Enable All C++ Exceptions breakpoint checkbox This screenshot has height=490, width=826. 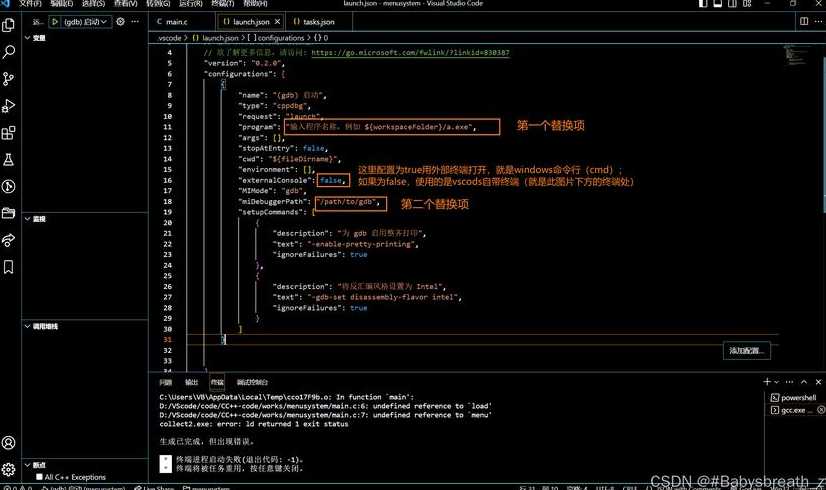(39, 477)
